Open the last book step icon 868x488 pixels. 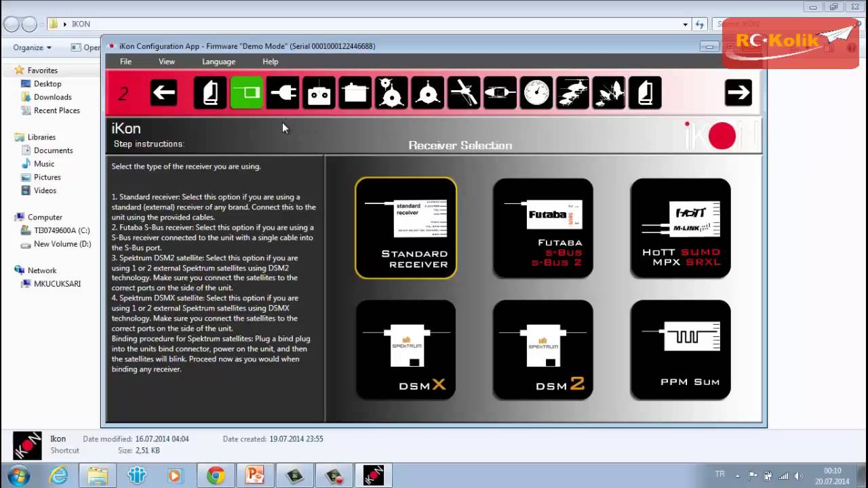pos(646,93)
